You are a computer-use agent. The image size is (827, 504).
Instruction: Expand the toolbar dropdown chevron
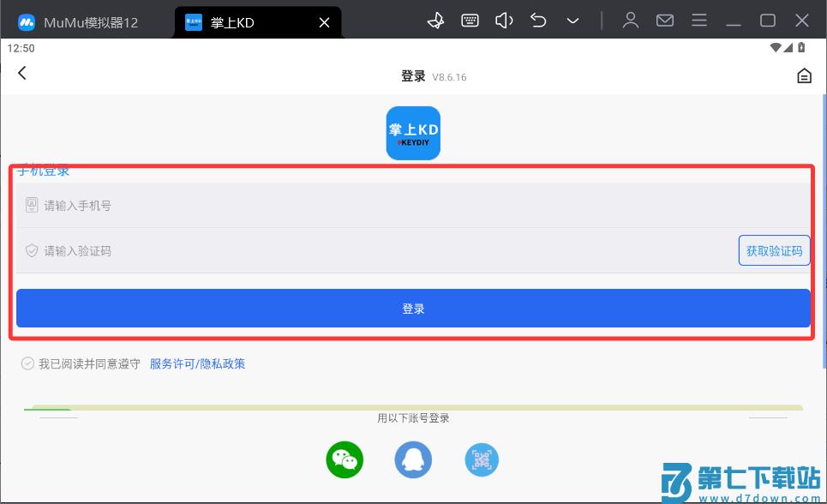572,21
